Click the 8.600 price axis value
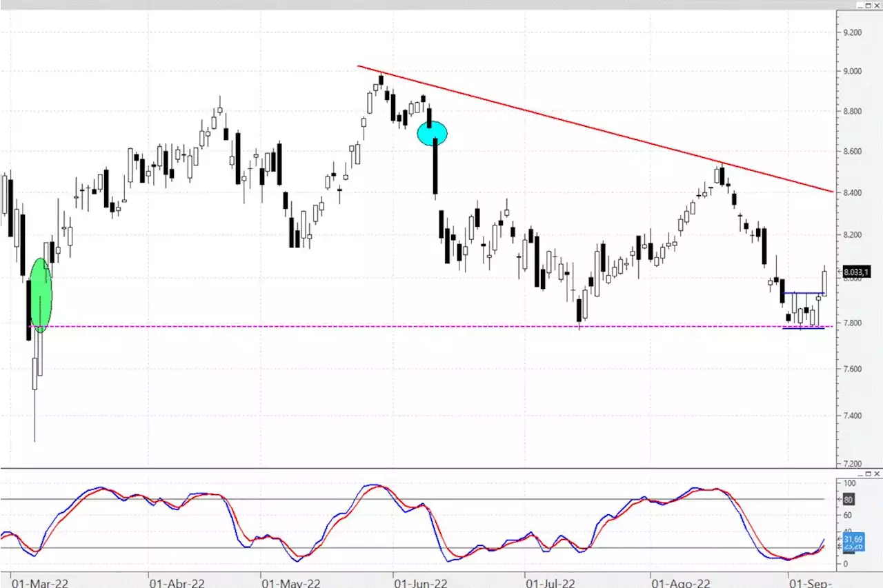Image resolution: width=883 pixels, height=588 pixels. click(852, 151)
